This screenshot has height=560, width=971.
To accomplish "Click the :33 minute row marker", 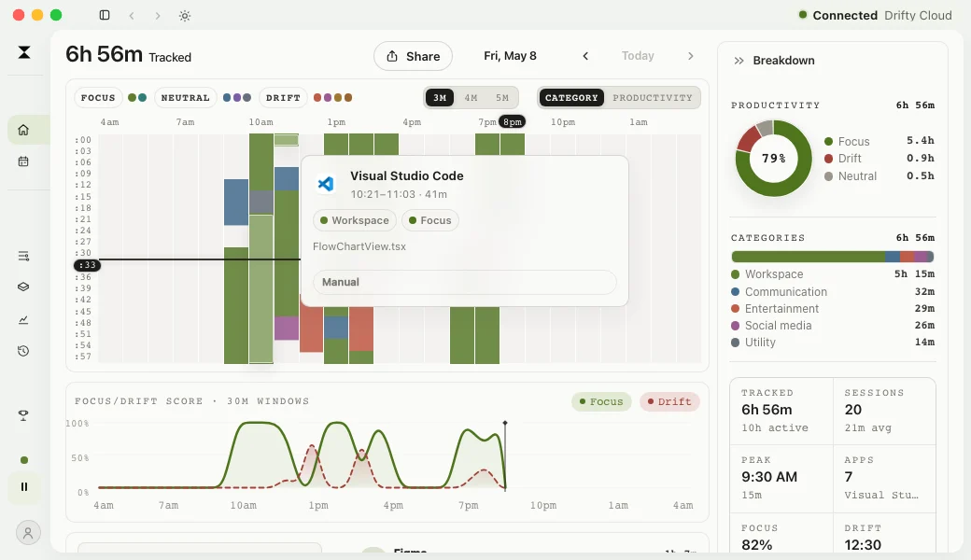I will (88, 265).
